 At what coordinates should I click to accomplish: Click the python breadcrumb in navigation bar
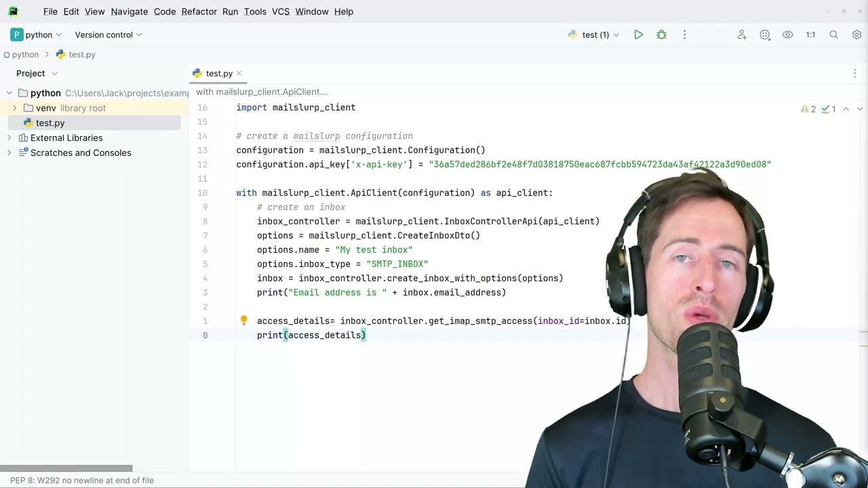(x=25, y=54)
